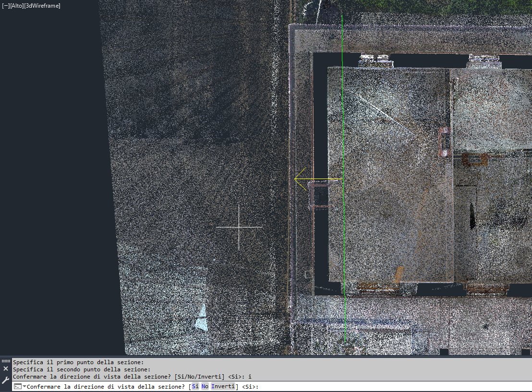The width and height of the screenshot is (532, 392).
Task: Choose the No option in command line
Action: coord(205,386)
